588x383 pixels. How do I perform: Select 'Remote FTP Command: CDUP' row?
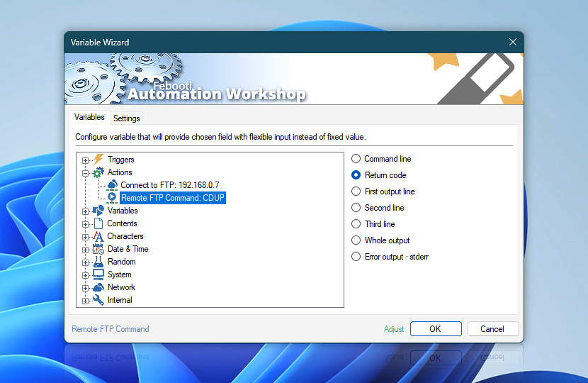click(172, 197)
